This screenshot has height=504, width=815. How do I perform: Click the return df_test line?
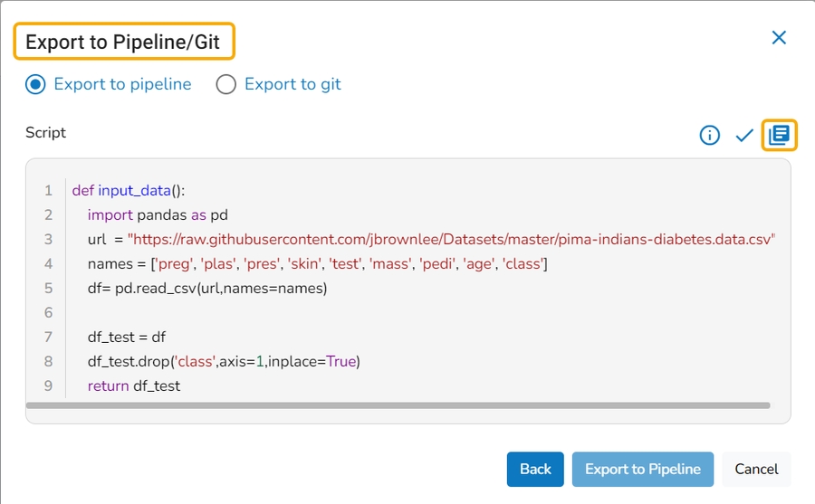click(x=134, y=386)
